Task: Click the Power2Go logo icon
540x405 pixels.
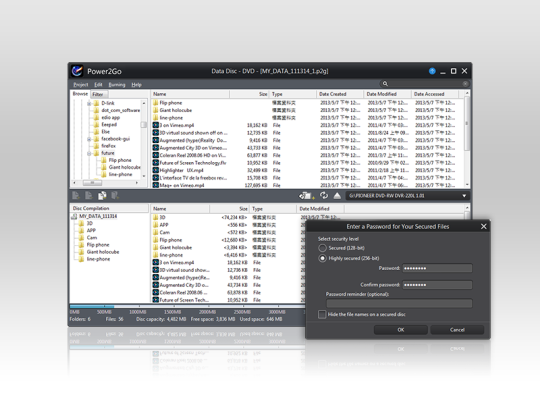Action: coord(77,71)
